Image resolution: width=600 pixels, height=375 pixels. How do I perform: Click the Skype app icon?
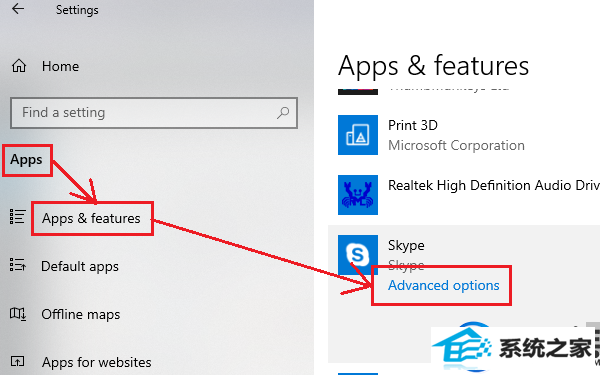pos(358,255)
